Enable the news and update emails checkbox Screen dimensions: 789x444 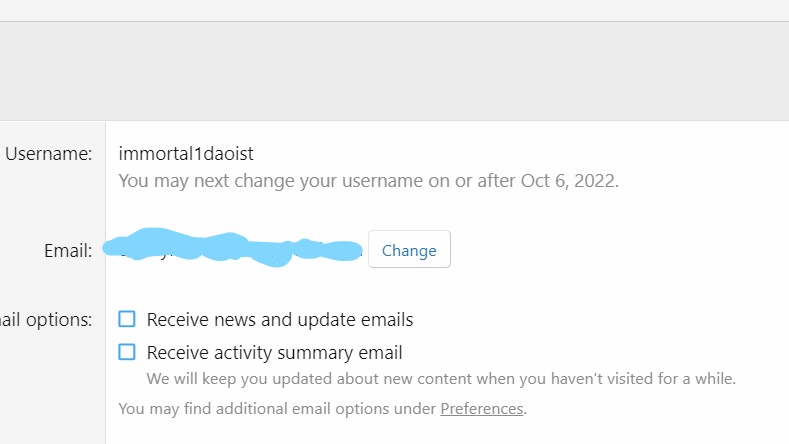pos(127,319)
